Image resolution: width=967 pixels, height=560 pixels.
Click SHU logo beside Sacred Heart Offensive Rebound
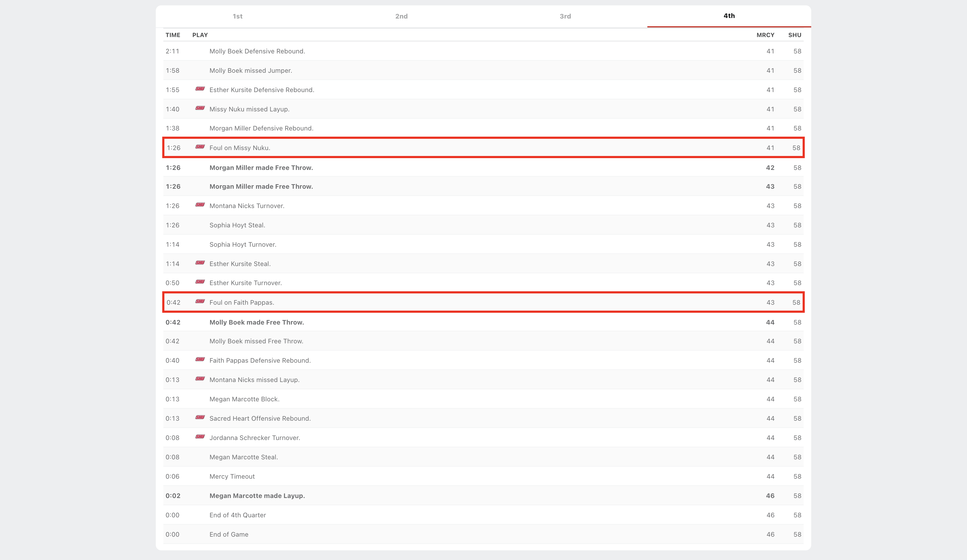coord(200,417)
